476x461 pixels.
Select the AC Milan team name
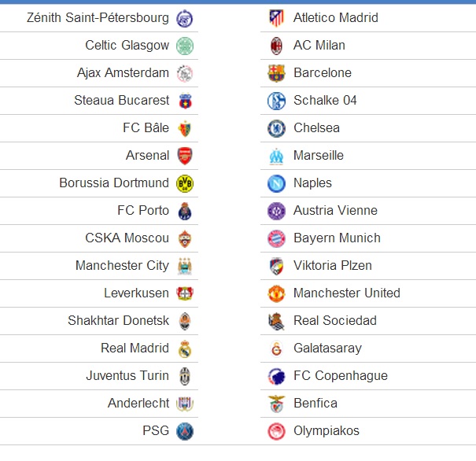[x=319, y=45]
